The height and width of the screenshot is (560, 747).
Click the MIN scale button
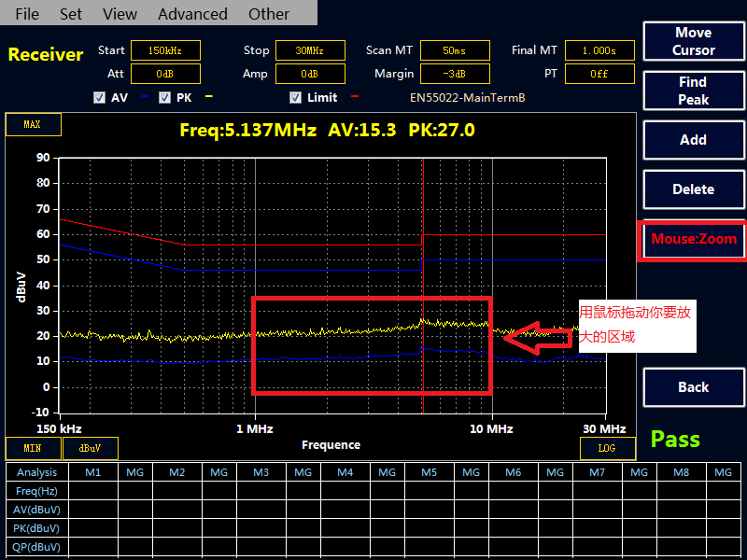(33, 448)
